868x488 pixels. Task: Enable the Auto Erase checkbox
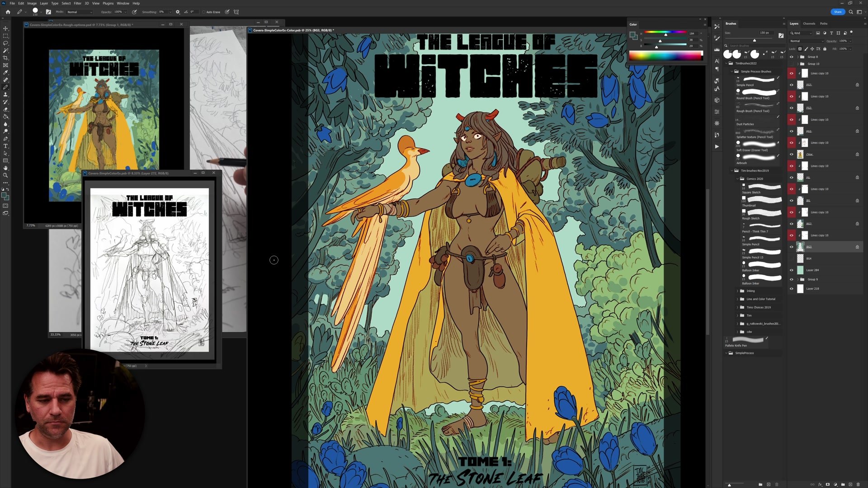click(204, 12)
